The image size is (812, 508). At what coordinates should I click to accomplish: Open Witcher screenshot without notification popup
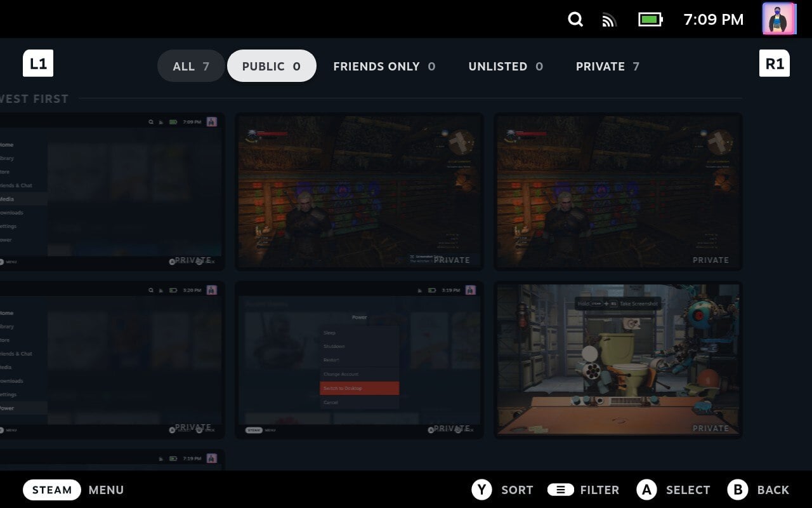(618, 191)
